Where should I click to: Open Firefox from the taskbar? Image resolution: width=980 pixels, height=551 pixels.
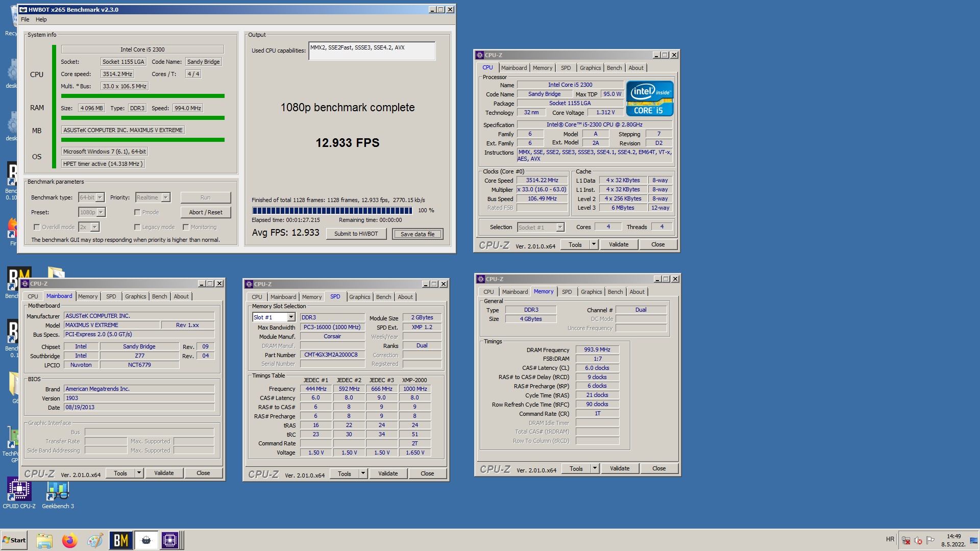point(69,540)
